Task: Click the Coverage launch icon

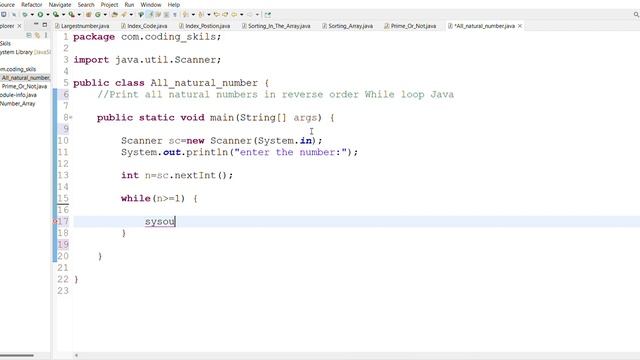Action: coord(56,15)
